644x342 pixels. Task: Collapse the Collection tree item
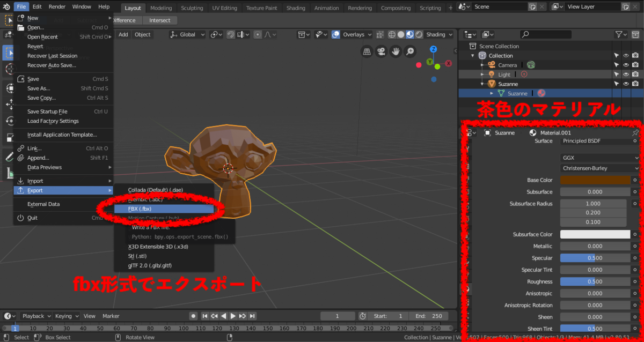tap(473, 56)
